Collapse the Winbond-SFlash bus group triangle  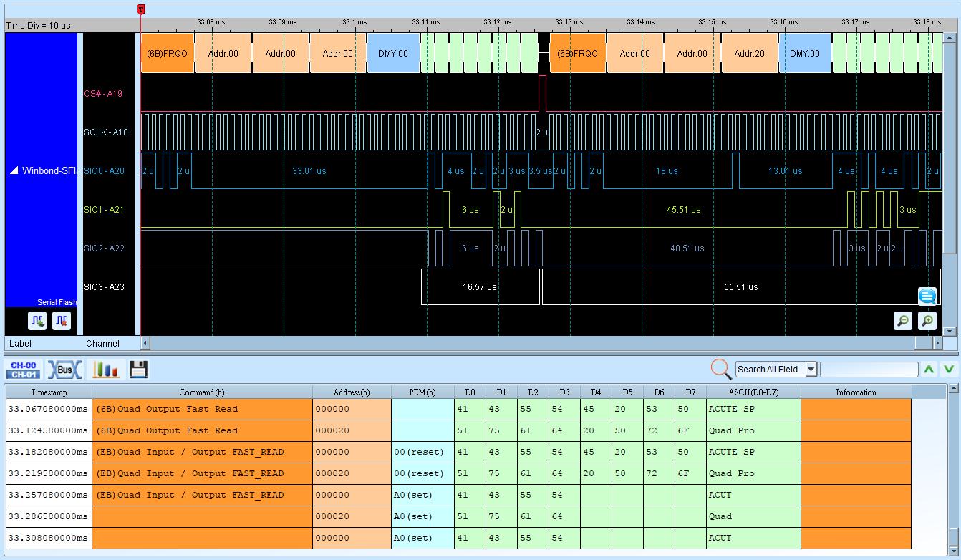click(x=14, y=170)
